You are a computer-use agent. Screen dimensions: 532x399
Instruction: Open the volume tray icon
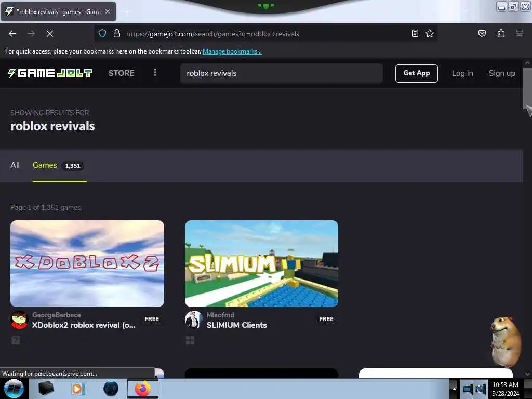point(481,389)
